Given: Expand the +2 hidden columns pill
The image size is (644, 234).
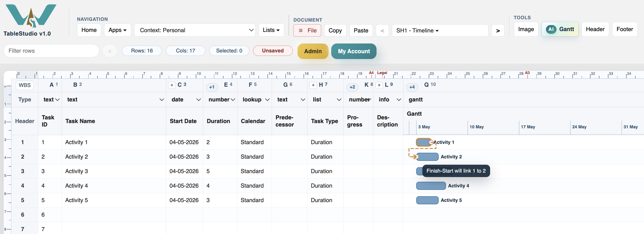Looking at the screenshot, I should click(352, 87).
